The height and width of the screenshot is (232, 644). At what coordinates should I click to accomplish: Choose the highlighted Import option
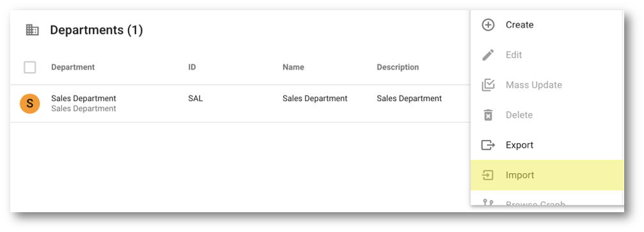pyautogui.click(x=547, y=175)
